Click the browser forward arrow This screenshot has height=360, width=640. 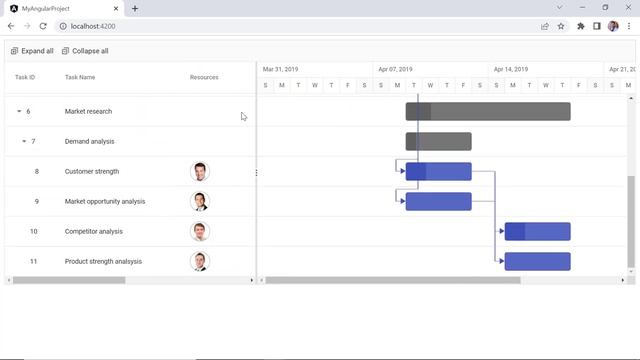tap(27, 26)
